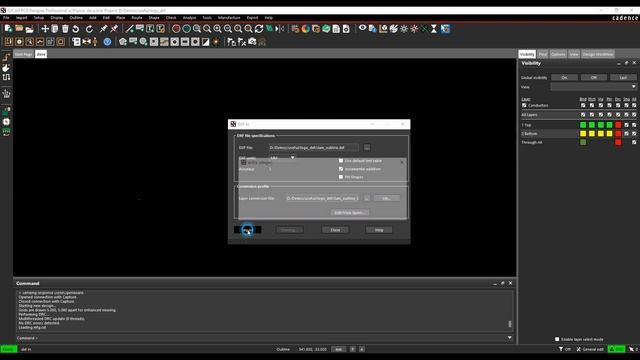Click the New design file icon
The width and height of the screenshot is (640, 360).
click(x=8, y=29)
